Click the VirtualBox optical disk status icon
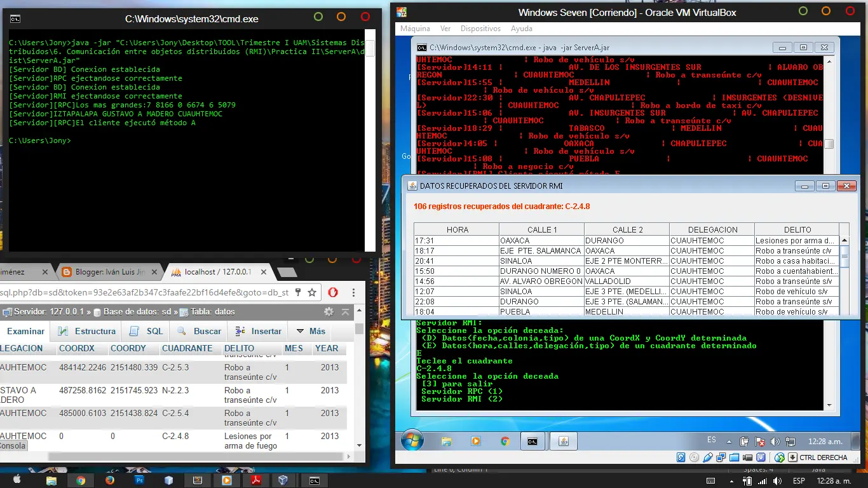This screenshot has height=488, width=868. coord(694,457)
